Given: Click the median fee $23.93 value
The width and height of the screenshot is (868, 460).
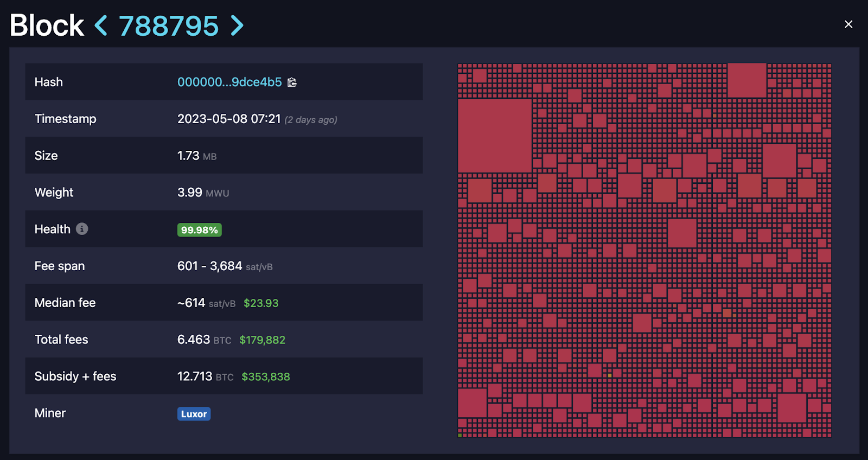Looking at the screenshot, I should (x=261, y=303).
